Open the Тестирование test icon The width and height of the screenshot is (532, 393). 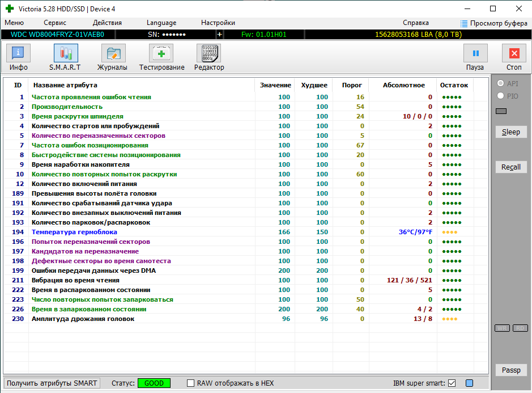click(x=161, y=58)
